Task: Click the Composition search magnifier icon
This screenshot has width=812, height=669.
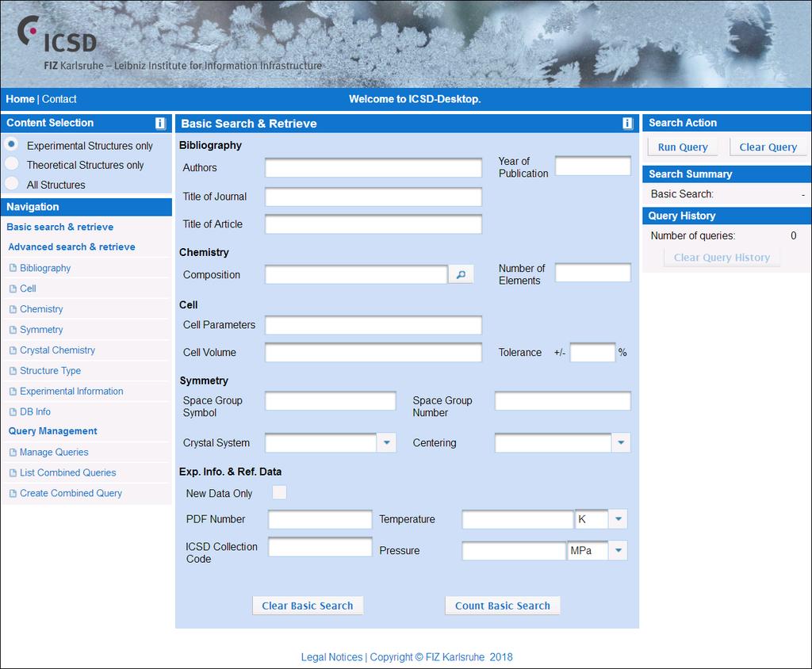Action: [x=461, y=274]
